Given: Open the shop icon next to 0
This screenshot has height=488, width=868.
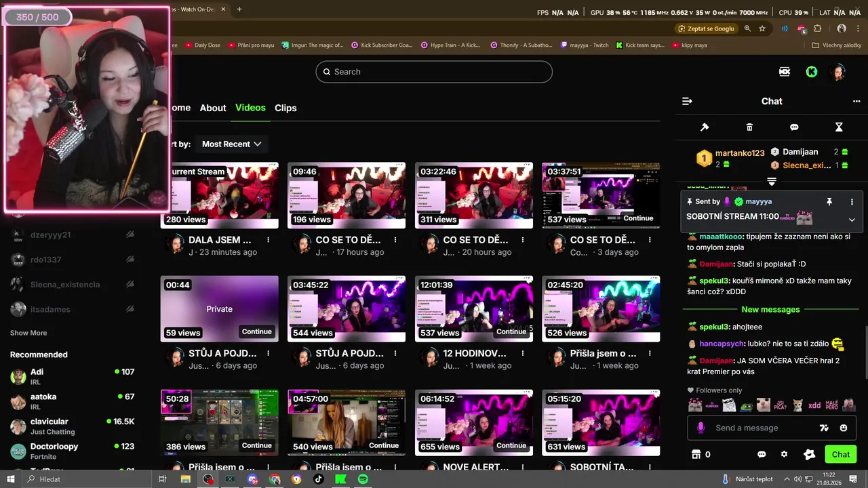Looking at the screenshot, I should 695,455.
